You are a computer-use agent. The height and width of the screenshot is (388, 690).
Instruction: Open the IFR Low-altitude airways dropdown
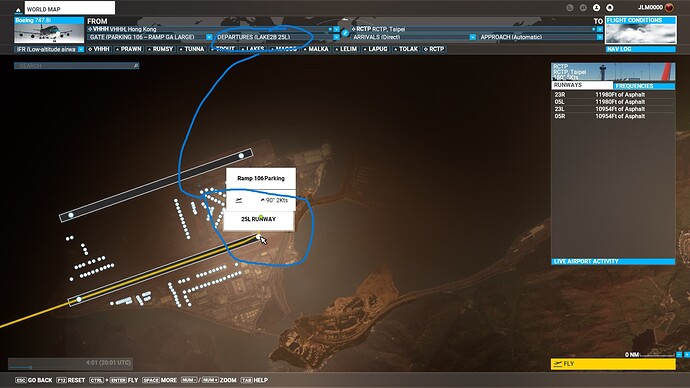pyautogui.click(x=81, y=49)
